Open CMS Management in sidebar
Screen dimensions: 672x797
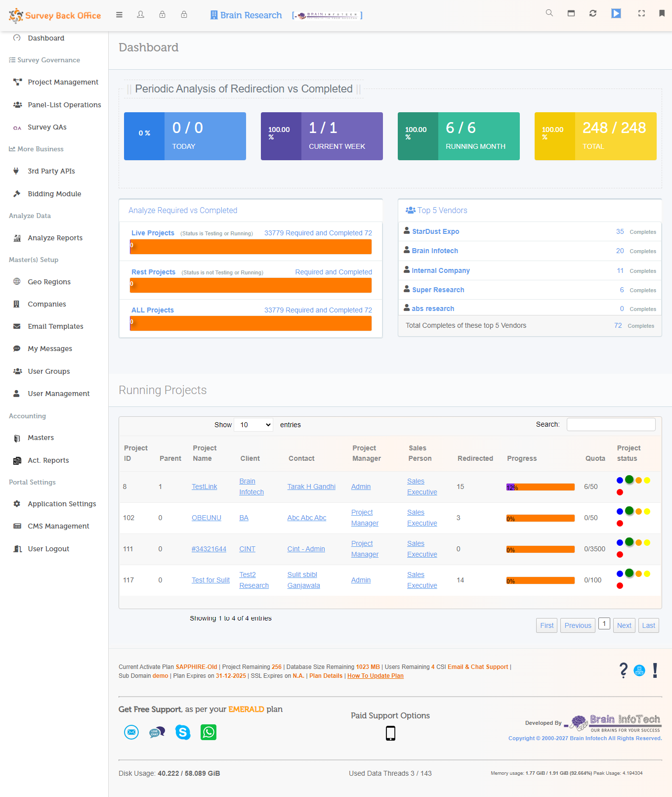pos(58,526)
